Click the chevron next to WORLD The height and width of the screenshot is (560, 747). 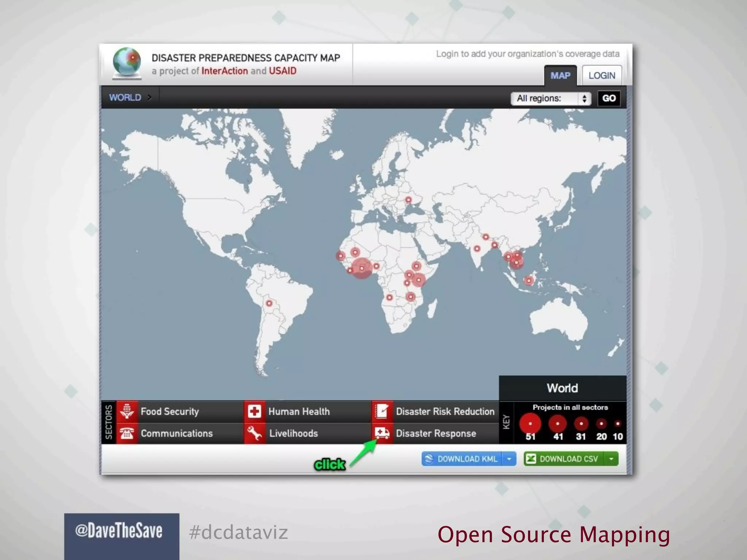(149, 97)
